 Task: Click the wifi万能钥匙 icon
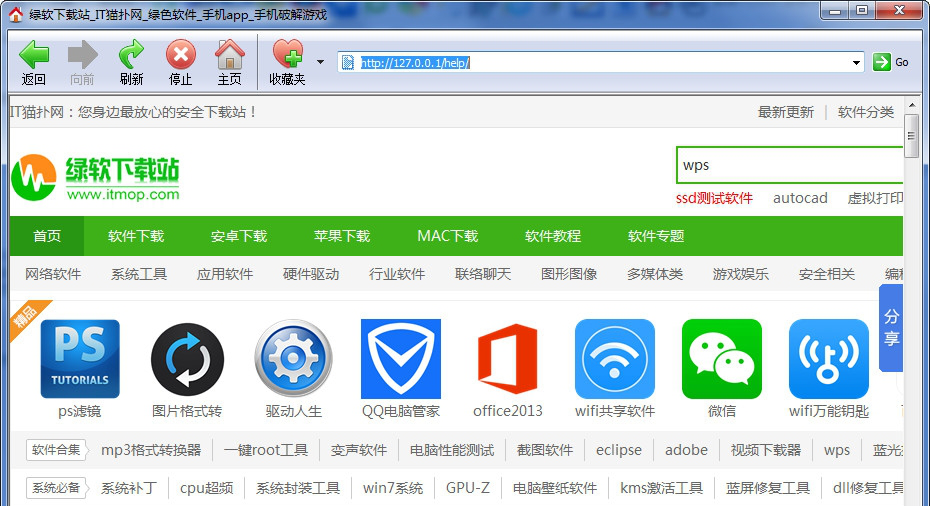click(x=829, y=359)
